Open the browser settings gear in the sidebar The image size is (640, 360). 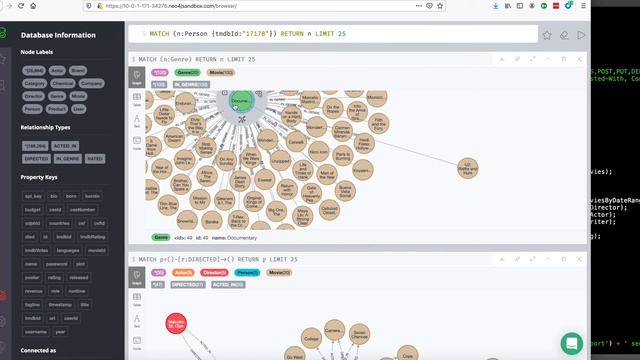(3, 321)
